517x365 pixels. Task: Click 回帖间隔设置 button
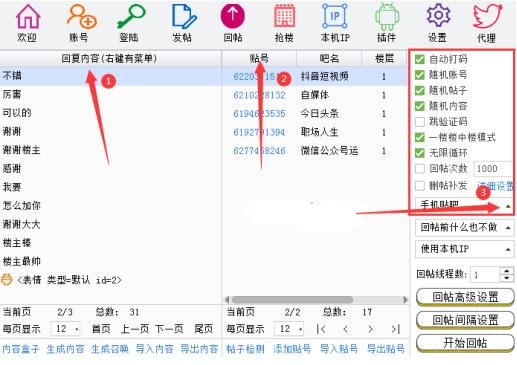click(x=465, y=320)
